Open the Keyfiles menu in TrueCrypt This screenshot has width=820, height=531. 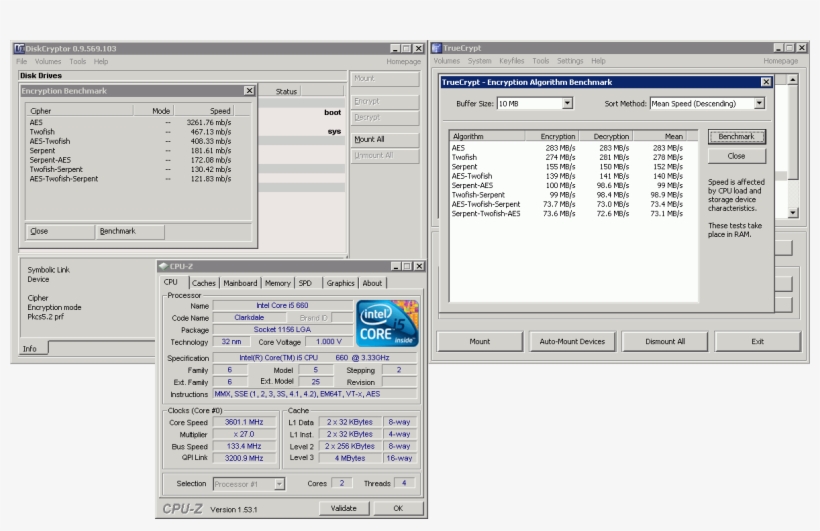coord(511,61)
